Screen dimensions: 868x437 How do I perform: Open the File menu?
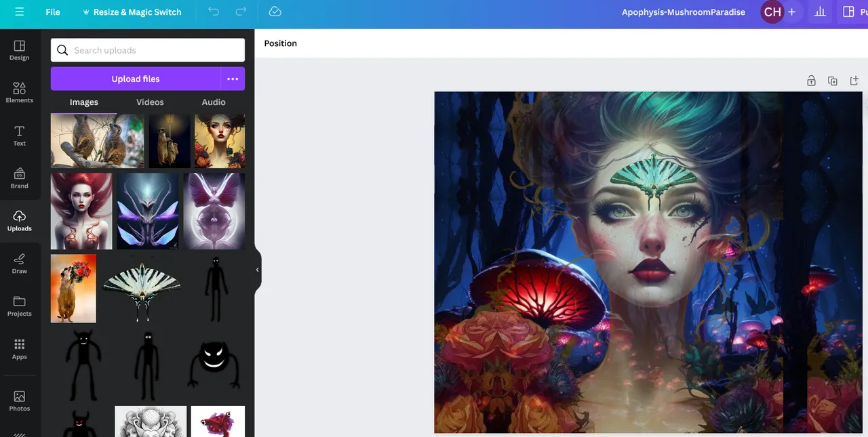click(x=53, y=12)
